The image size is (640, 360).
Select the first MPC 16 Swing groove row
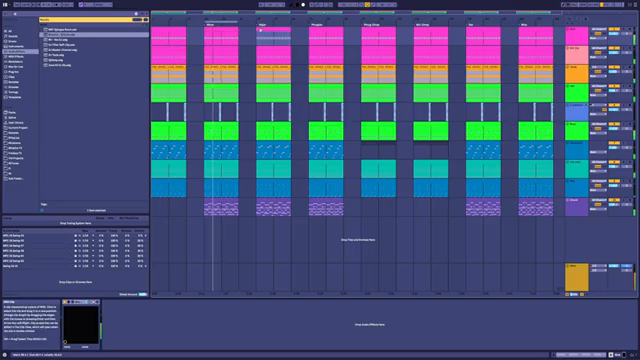coord(75,236)
